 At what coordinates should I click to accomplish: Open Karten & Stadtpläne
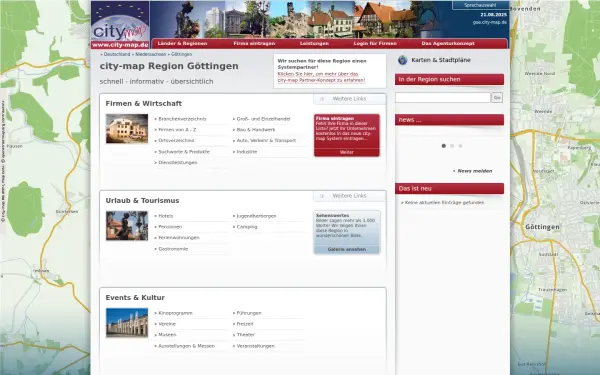[x=441, y=60]
